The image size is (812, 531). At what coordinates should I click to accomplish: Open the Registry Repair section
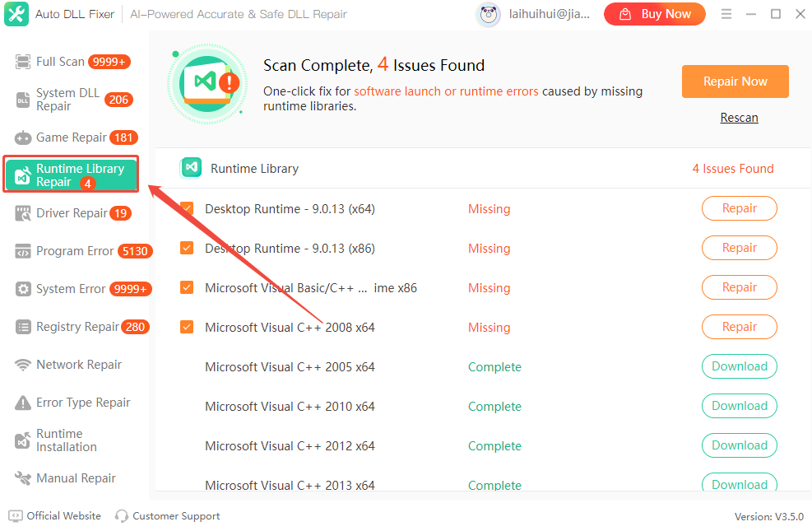point(78,327)
